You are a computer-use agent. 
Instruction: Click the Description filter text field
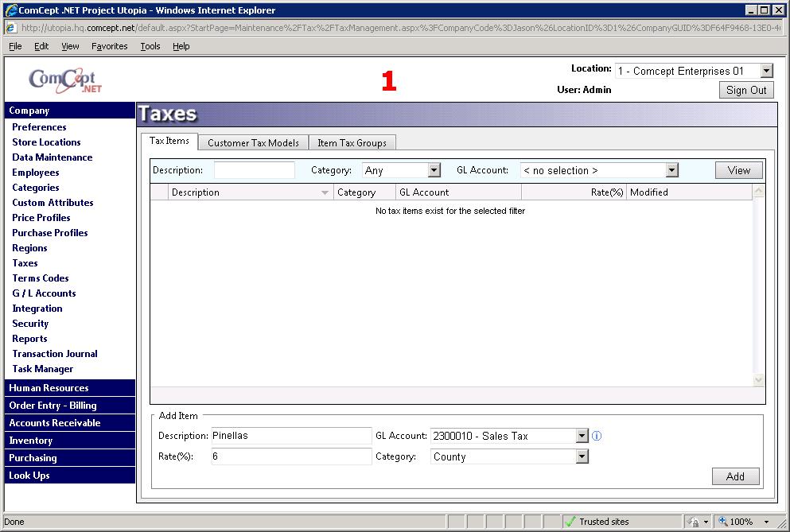pos(255,170)
